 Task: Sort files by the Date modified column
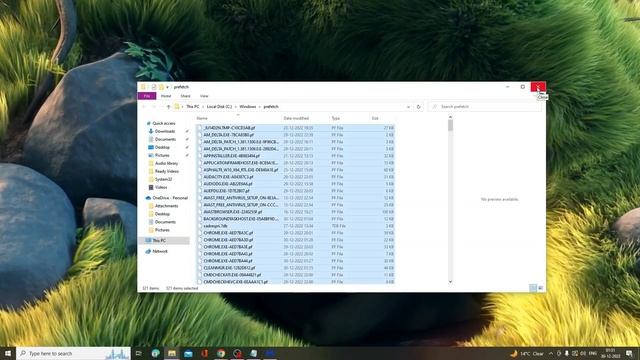point(306,118)
